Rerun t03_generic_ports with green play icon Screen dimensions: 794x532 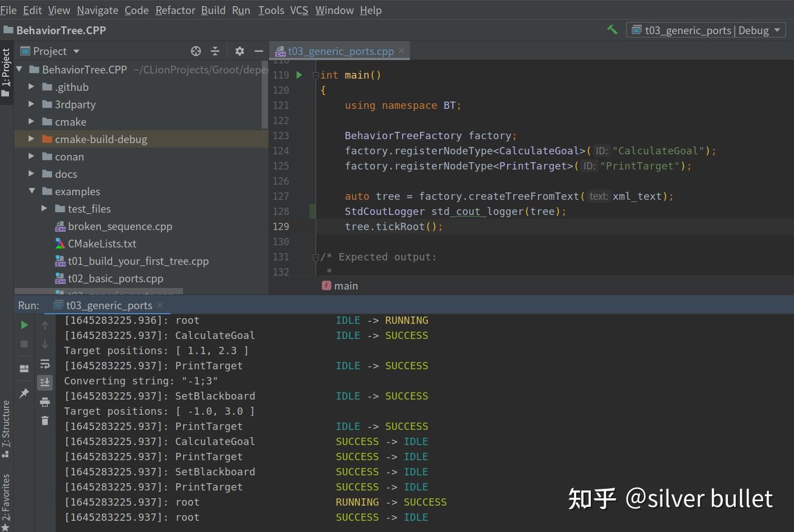(24, 325)
